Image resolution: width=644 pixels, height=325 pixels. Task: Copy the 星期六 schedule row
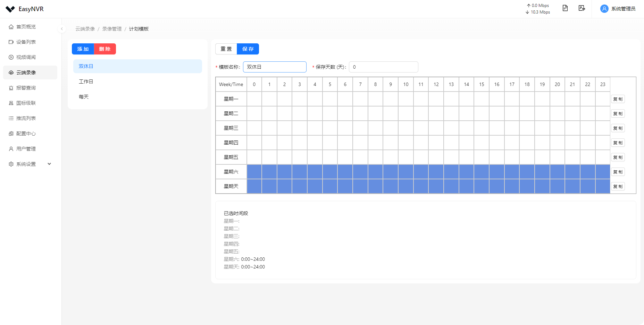[618, 172]
